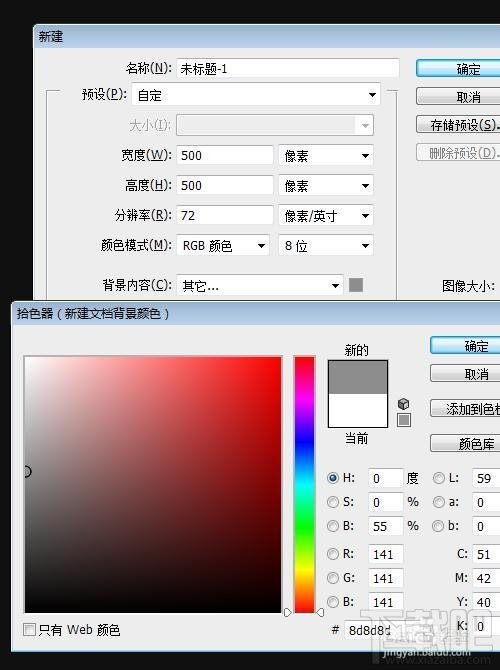Click the vertical hue slider strip
The width and height of the screenshot is (500, 670).
pyautogui.click(x=304, y=485)
